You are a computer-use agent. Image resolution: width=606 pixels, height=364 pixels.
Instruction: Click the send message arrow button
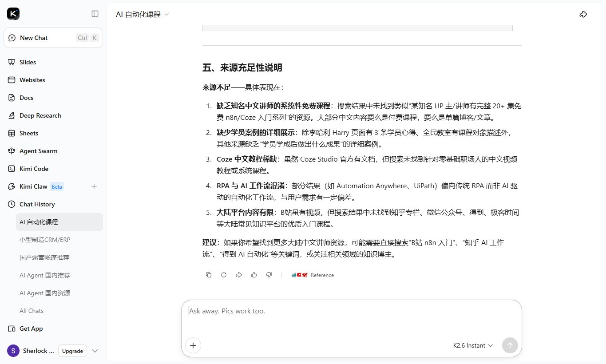[x=510, y=345]
